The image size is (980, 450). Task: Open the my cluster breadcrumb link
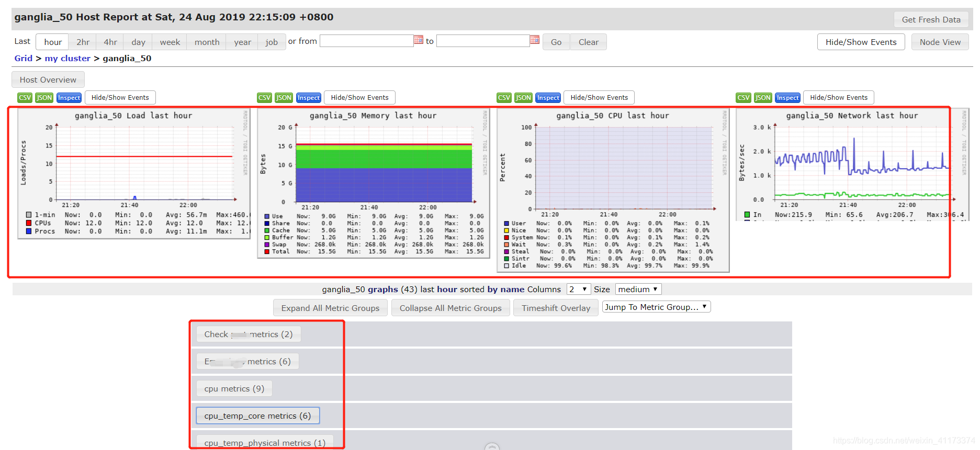click(x=67, y=58)
